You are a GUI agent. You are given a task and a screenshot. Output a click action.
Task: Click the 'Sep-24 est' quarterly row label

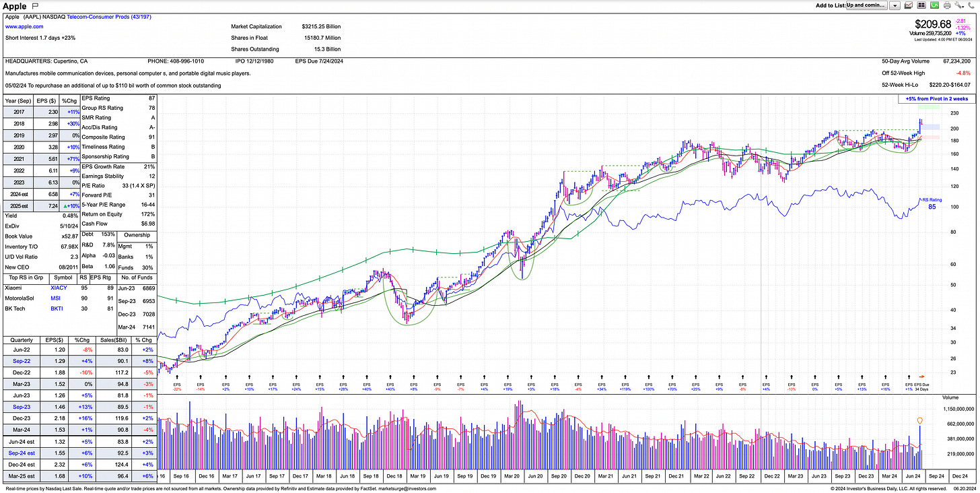(x=20, y=454)
